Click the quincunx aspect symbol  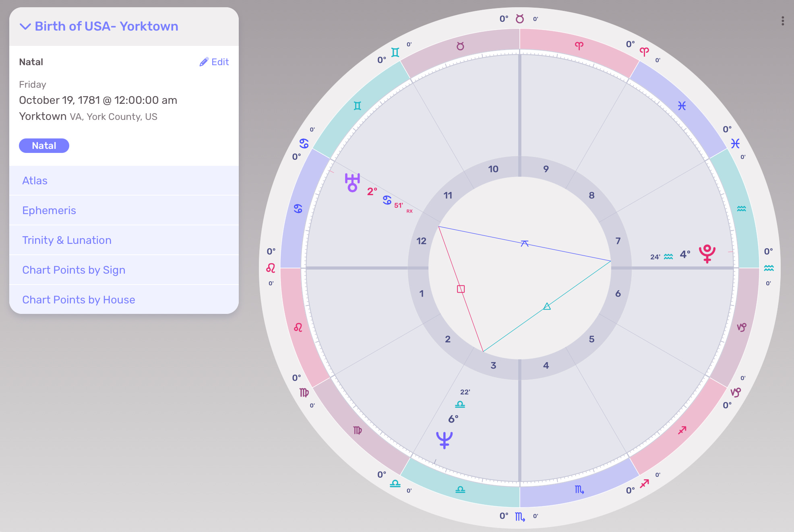pyautogui.click(x=524, y=243)
